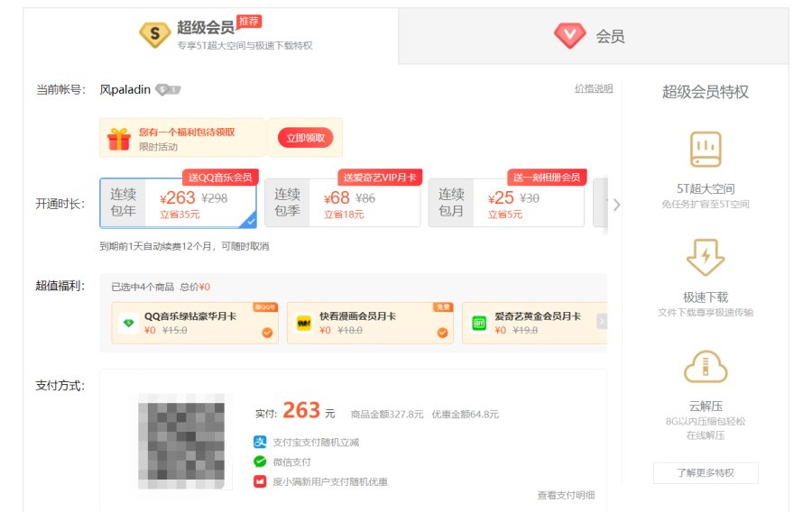Show more benefit cards with the arrow
Viewport: 812px width, 512px height.
[x=601, y=321]
